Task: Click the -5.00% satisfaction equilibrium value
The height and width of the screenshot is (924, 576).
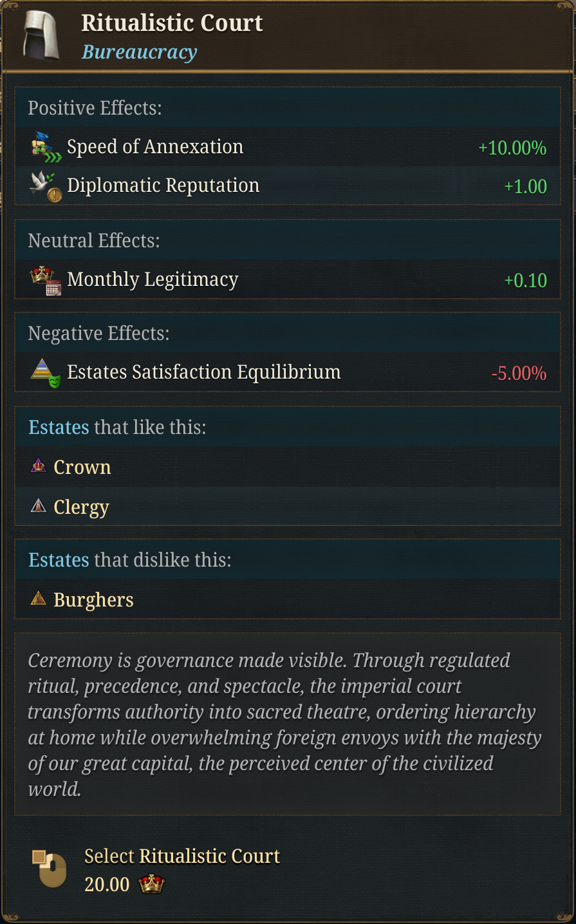Action: [519, 373]
